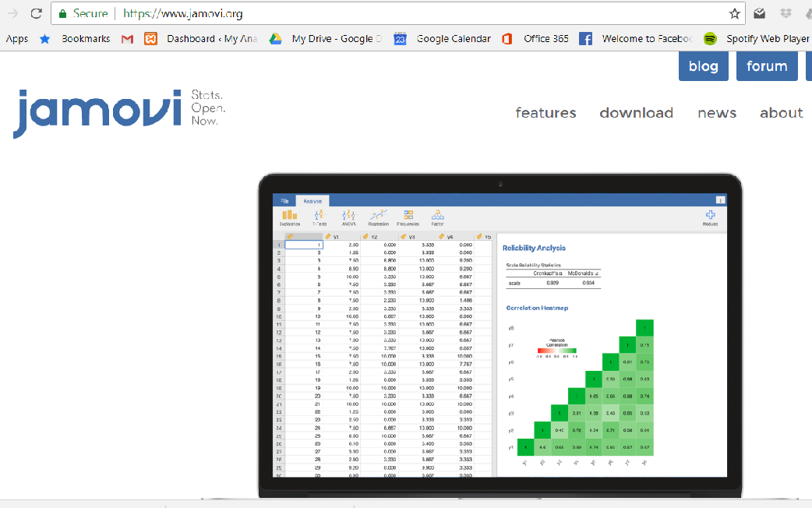Open the Apps menu on the bookmarks bar
The height and width of the screenshot is (508, 812).
[x=16, y=38]
